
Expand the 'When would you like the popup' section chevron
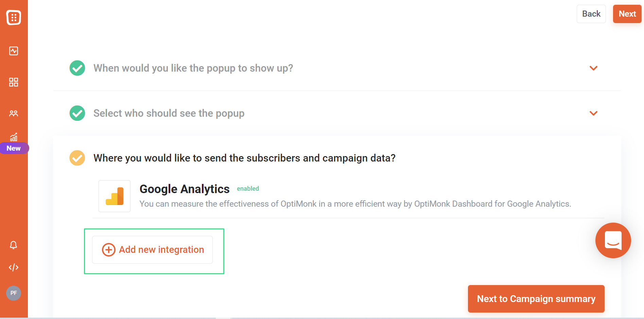(594, 68)
